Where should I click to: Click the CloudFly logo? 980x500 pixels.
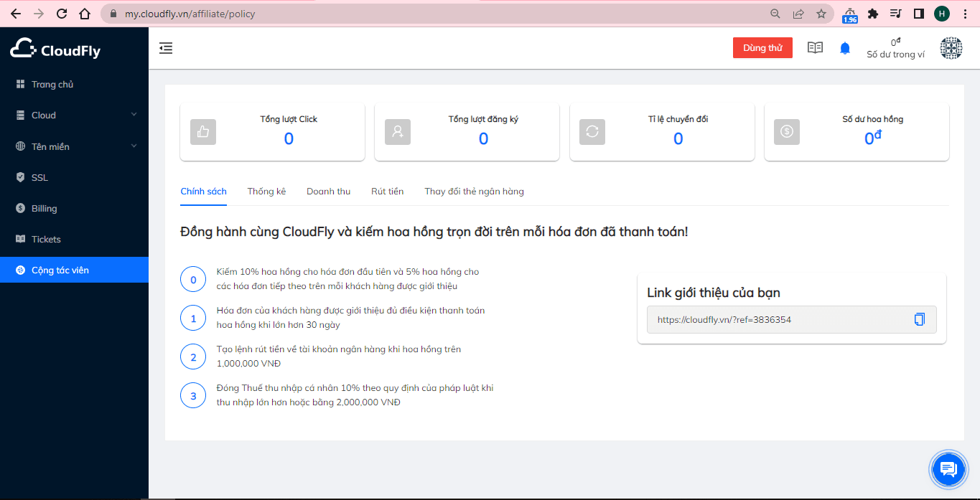tap(55, 48)
